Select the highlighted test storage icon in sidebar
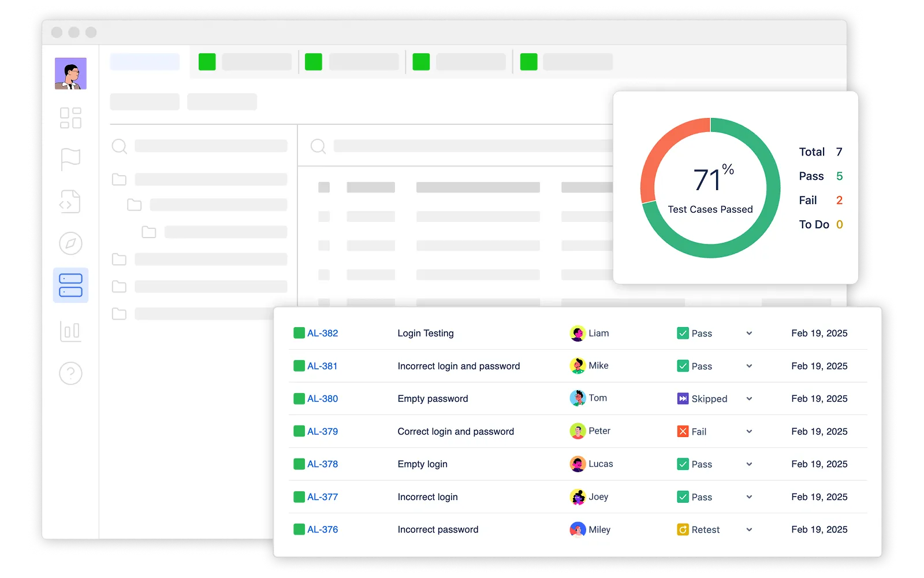 70,285
